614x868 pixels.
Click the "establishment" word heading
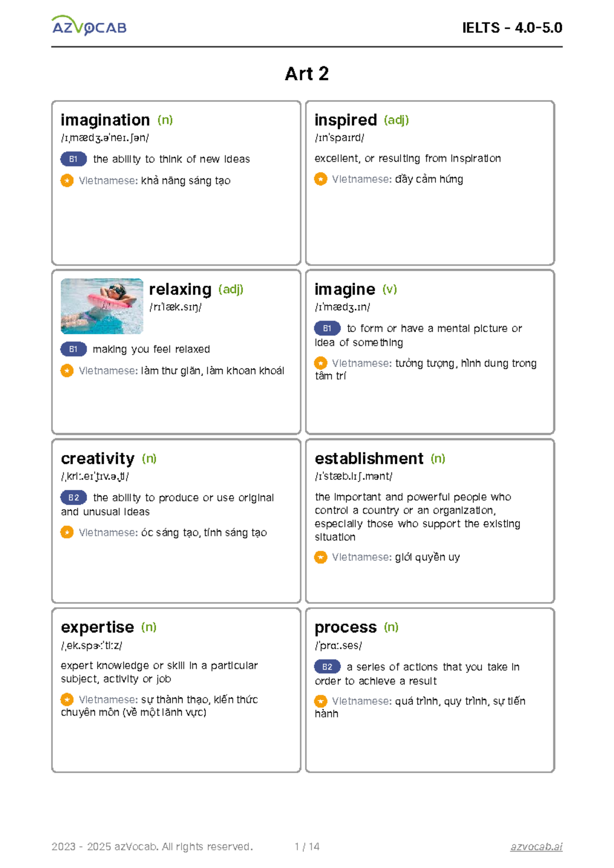point(369,459)
